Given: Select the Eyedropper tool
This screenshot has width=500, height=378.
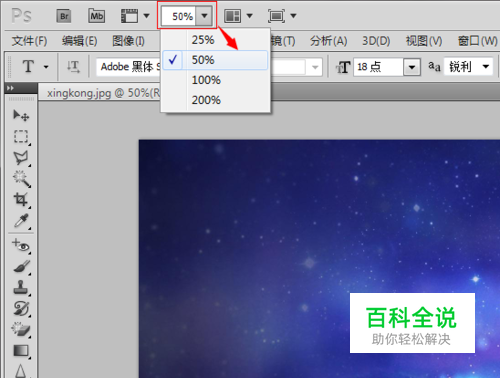Looking at the screenshot, I should click(21, 221).
